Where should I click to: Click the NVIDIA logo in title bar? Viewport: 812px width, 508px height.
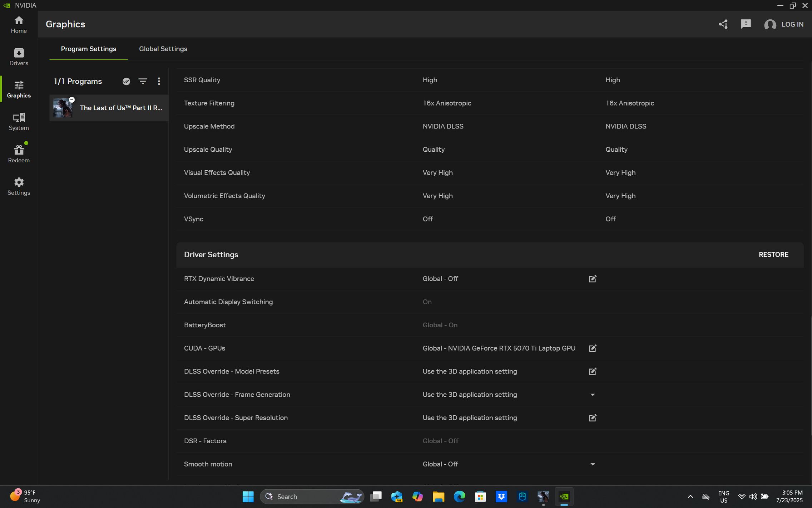(7, 5)
